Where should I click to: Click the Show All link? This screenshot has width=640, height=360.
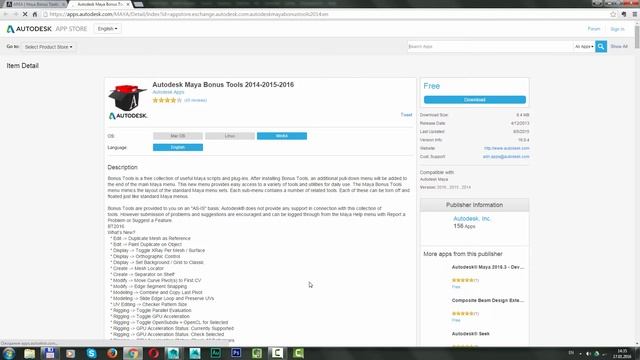tap(619, 47)
